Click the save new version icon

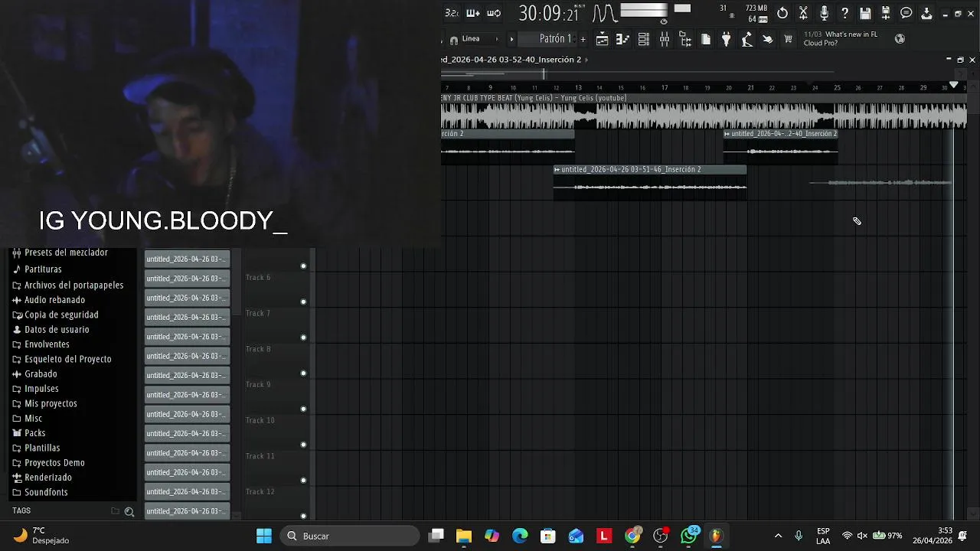click(886, 13)
